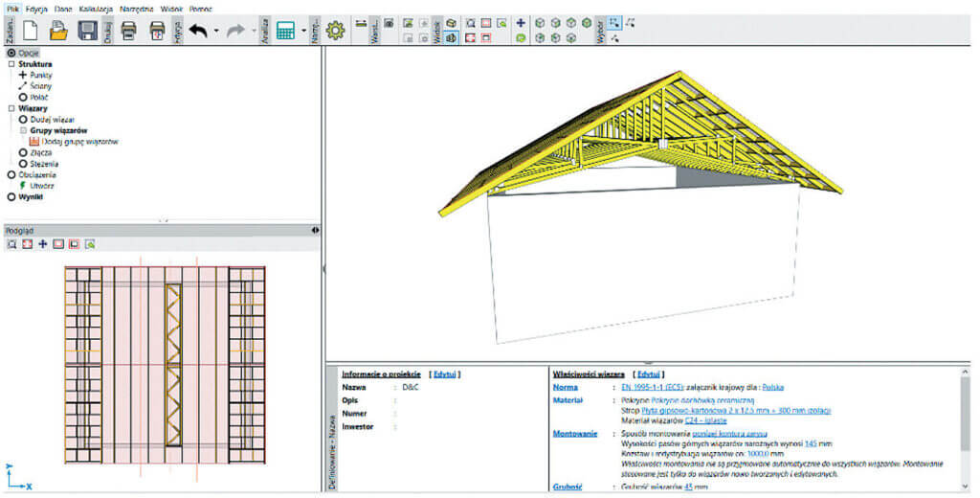Run the analysis calculator icon
This screenshot has width=980, height=498.
[x=285, y=30]
